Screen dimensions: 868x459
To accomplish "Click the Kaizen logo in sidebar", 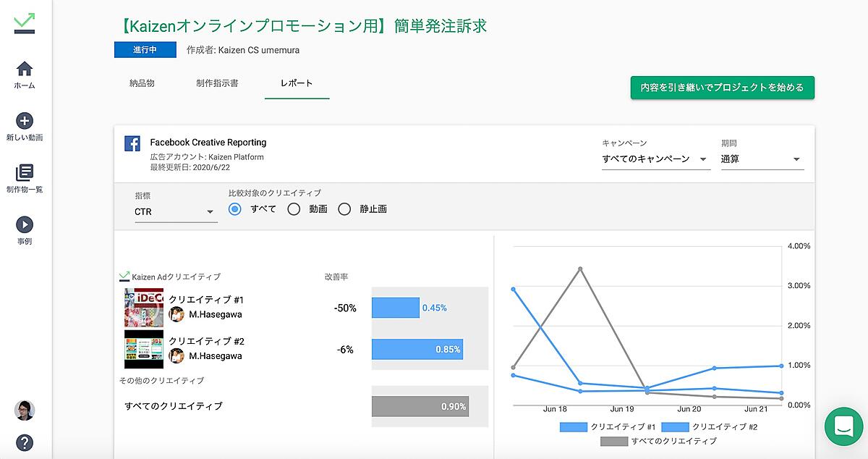I will [x=25, y=22].
